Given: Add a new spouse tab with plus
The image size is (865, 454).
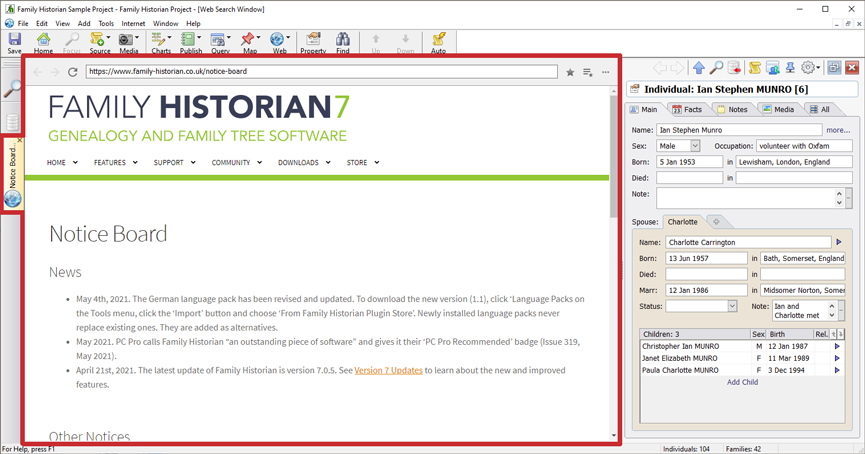Looking at the screenshot, I should click(x=716, y=222).
